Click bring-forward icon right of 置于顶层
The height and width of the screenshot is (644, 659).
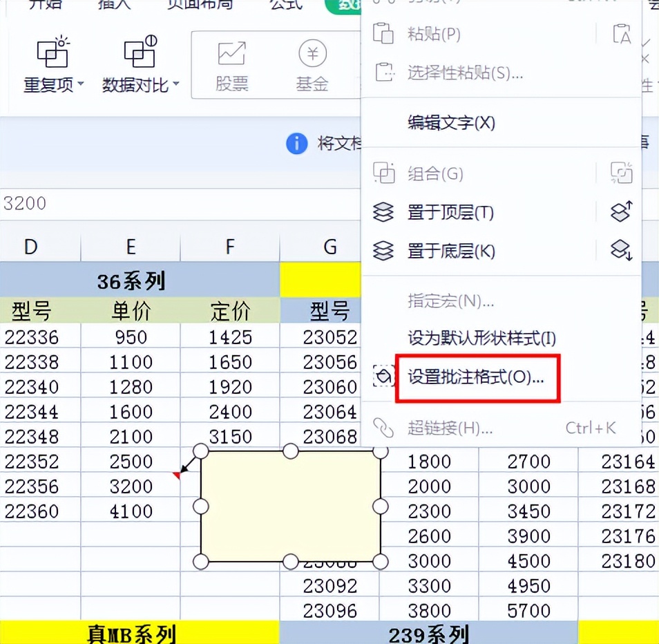[x=622, y=211]
